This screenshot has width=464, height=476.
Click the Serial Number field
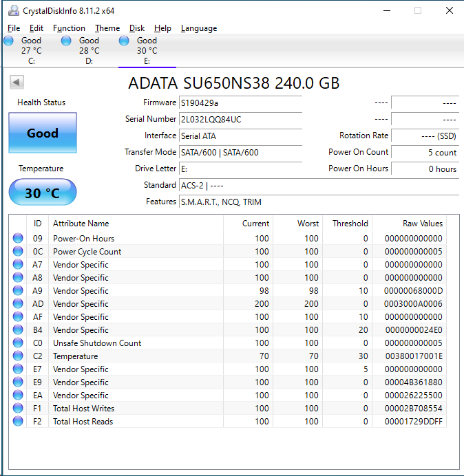click(240, 119)
